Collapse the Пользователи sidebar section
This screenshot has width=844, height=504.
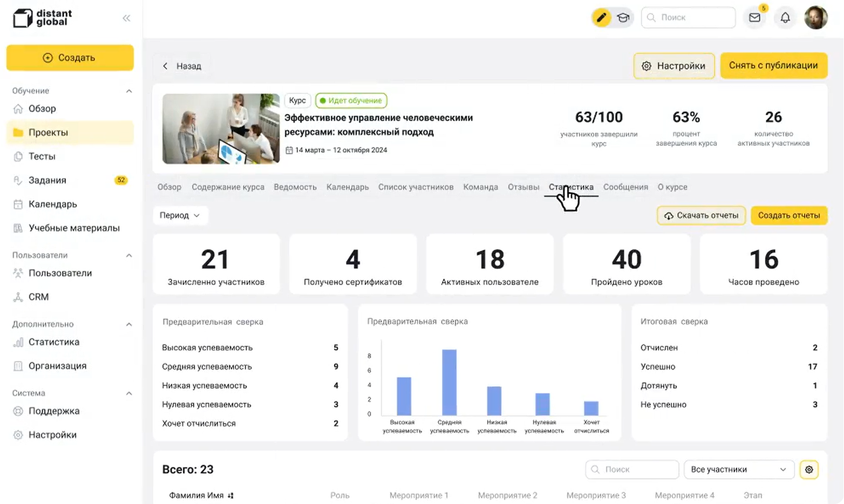pos(129,255)
